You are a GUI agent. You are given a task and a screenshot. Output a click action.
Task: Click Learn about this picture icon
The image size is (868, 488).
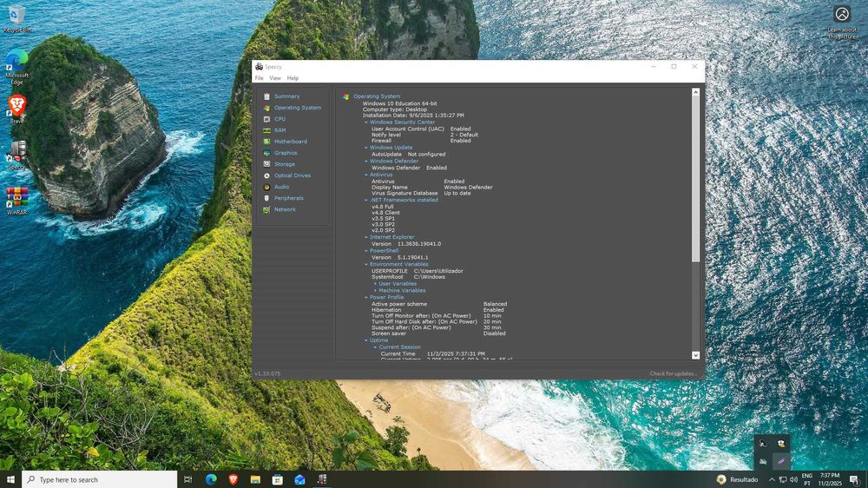click(x=842, y=23)
